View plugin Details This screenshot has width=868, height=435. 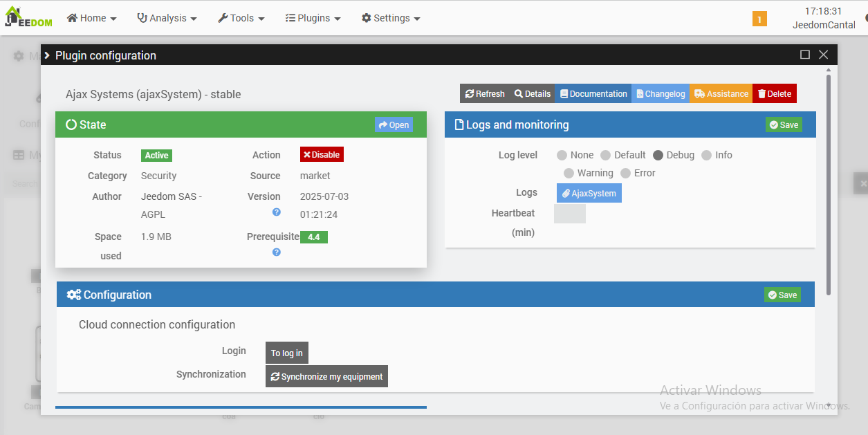click(x=533, y=93)
